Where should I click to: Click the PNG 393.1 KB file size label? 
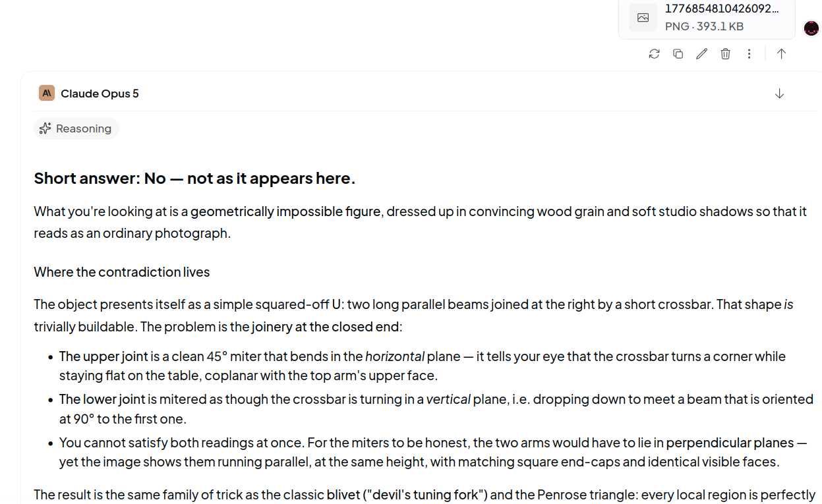[704, 26]
